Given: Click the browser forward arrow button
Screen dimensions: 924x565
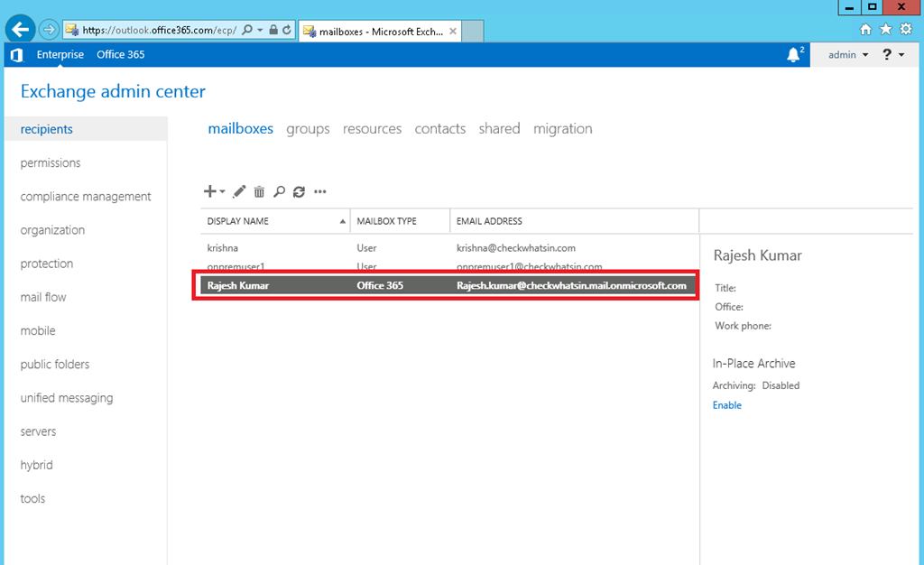Looking at the screenshot, I should tap(49, 29).
